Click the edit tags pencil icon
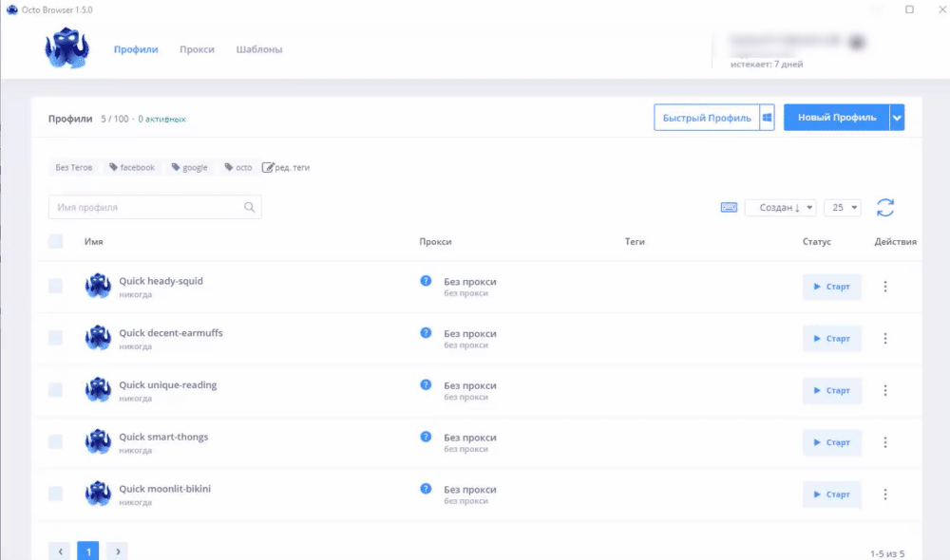Image resolution: width=950 pixels, height=560 pixels. point(268,168)
